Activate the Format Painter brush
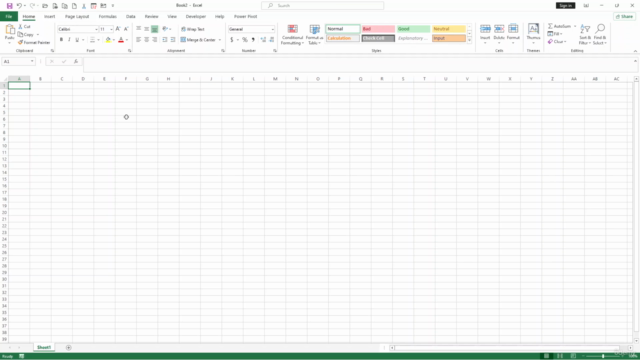This screenshot has height=360, width=640. (x=34, y=42)
